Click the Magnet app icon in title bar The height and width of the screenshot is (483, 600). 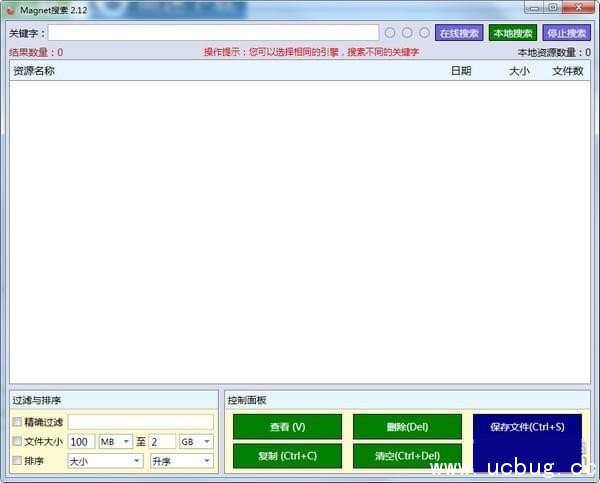pos(11,9)
